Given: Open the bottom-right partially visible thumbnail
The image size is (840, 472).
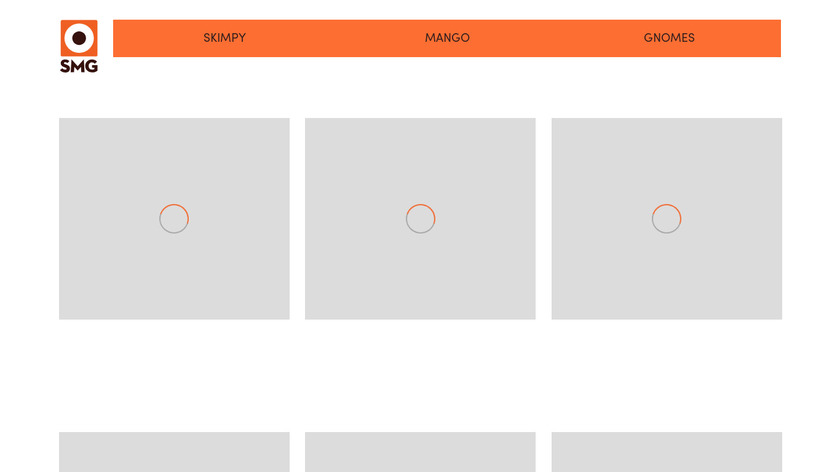Looking at the screenshot, I should tap(666, 452).
